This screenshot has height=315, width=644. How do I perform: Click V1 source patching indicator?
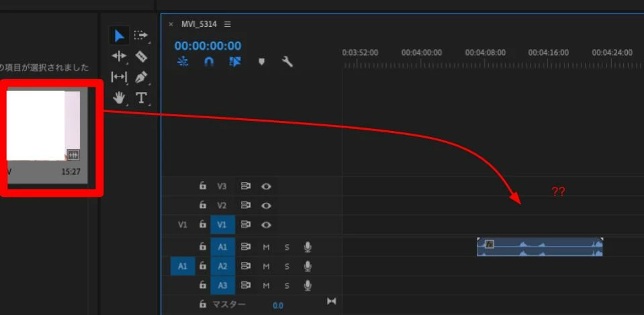183,224
